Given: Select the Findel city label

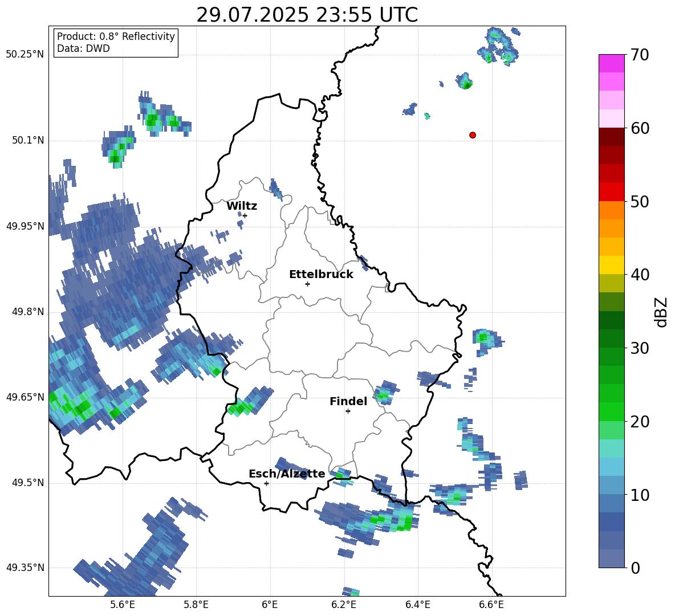Looking at the screenshot, I should (x=348, y=401).
